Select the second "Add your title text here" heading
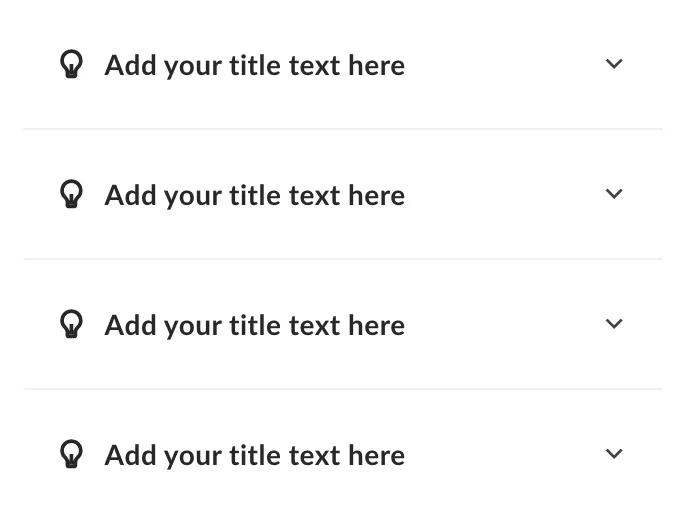The height and width of the screenshot is (516, 690). pyautogui.click(x=255, y=196)
